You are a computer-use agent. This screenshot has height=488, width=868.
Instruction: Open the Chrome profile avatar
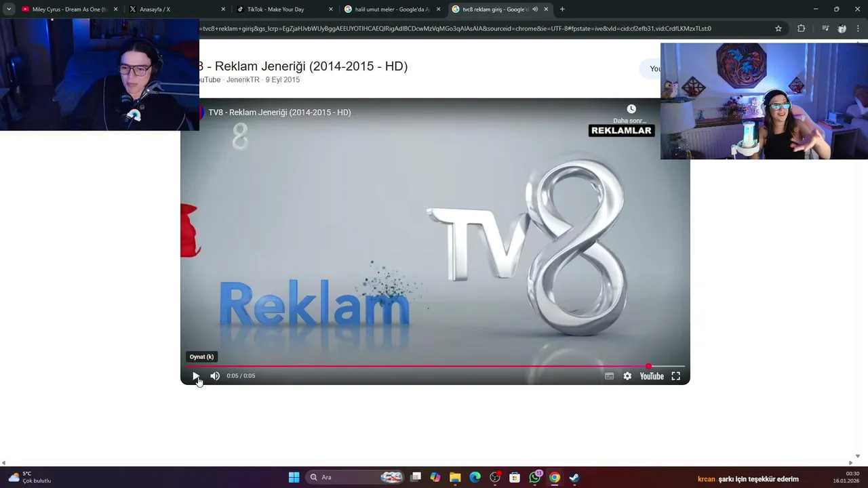point(842,28)
